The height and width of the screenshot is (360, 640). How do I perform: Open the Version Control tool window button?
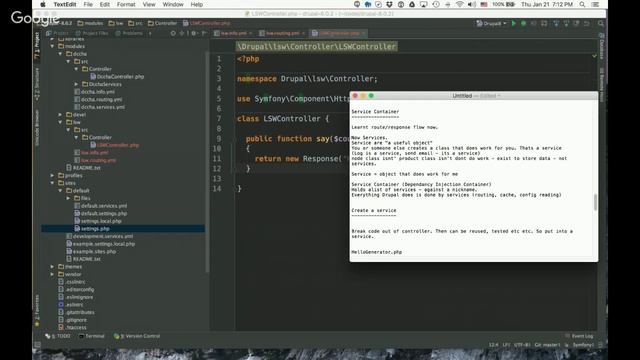pyautogui.click(x=137, y=336)
